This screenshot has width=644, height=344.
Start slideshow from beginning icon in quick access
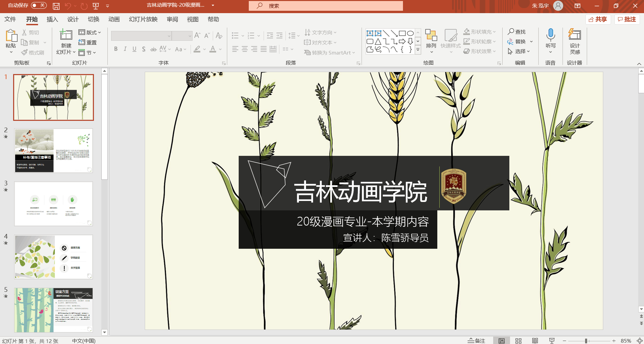tap(96, 6)
